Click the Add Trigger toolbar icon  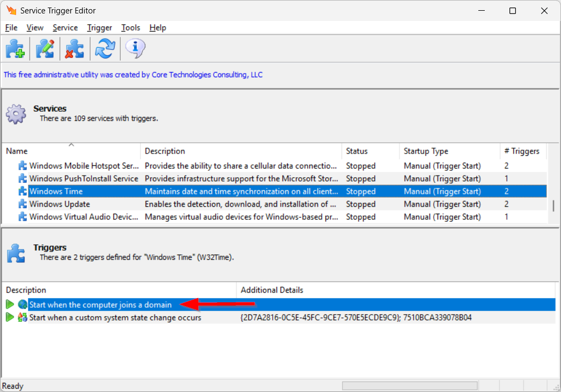point(15,49)
